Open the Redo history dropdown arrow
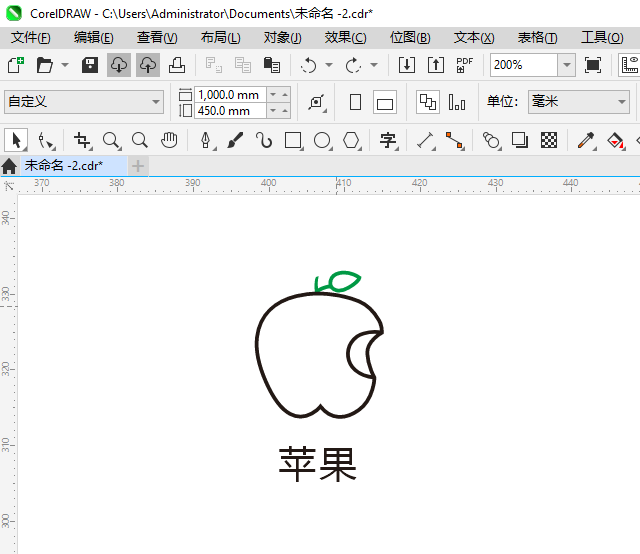The width and height of the screenshot is (640, 554). click(374, 65)
